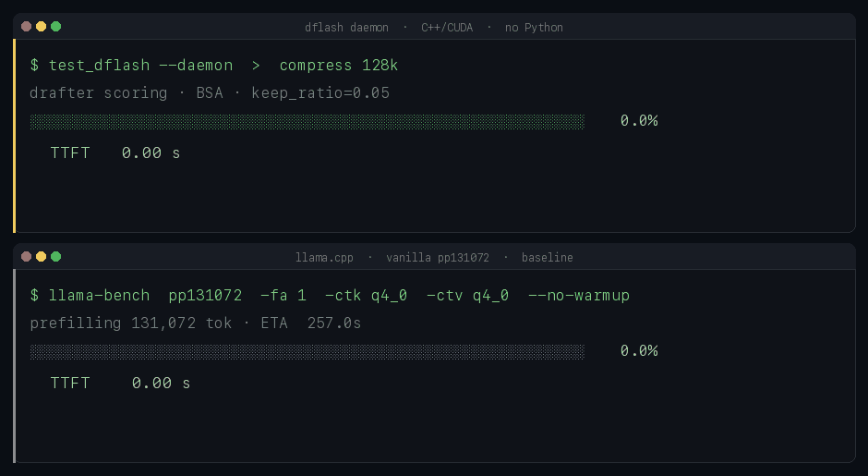Click the llama.cpp title text

coord(324,257)
